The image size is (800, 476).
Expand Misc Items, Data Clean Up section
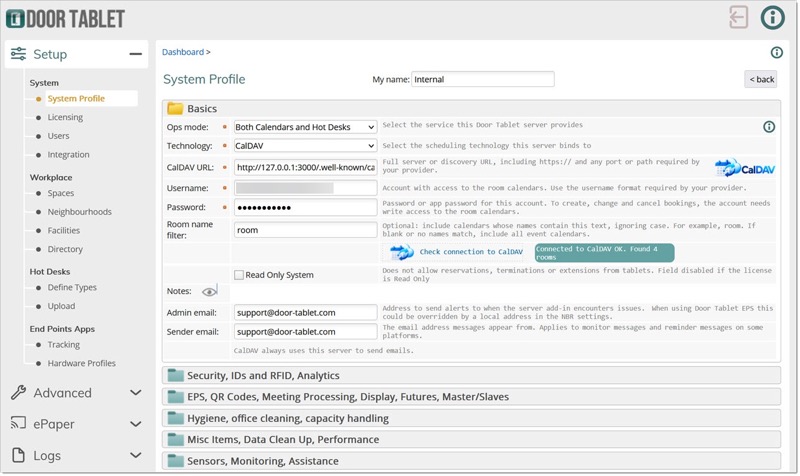[471, 439]
